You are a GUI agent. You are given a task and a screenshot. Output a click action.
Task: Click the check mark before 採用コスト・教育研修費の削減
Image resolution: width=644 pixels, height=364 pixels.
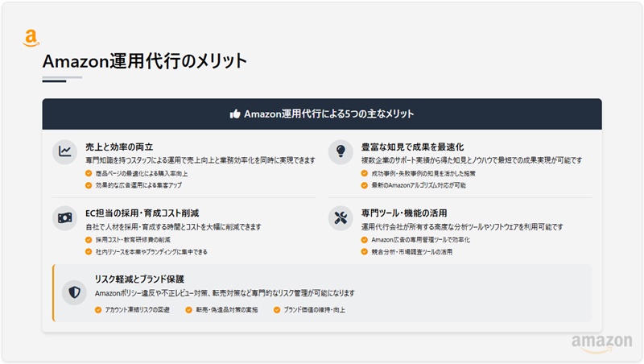tap(89, 239)
